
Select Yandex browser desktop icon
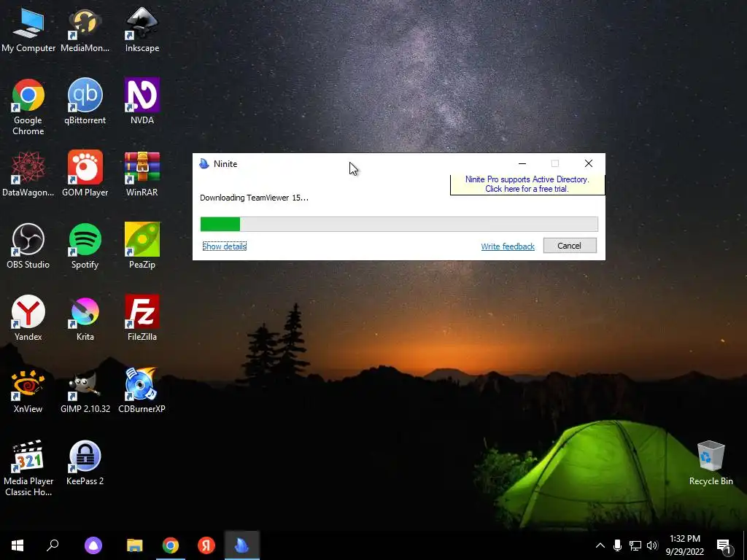(x=28, y=318)
